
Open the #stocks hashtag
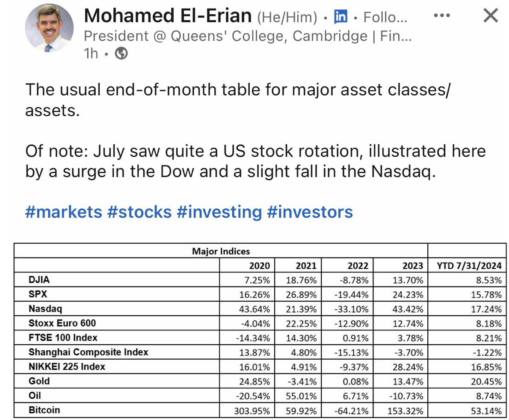coord(139,212)
